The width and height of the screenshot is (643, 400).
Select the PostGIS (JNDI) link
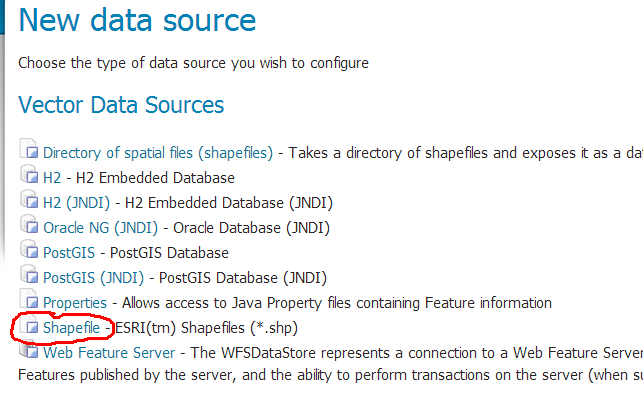(93, 278)
